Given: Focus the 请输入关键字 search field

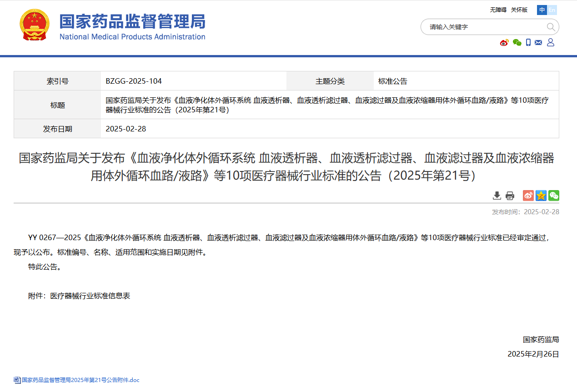Looking at the screenshot, I should click(484, 27).
